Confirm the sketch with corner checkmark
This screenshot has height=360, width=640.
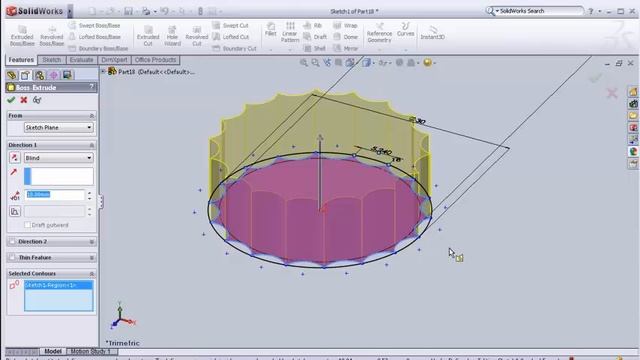595,78
